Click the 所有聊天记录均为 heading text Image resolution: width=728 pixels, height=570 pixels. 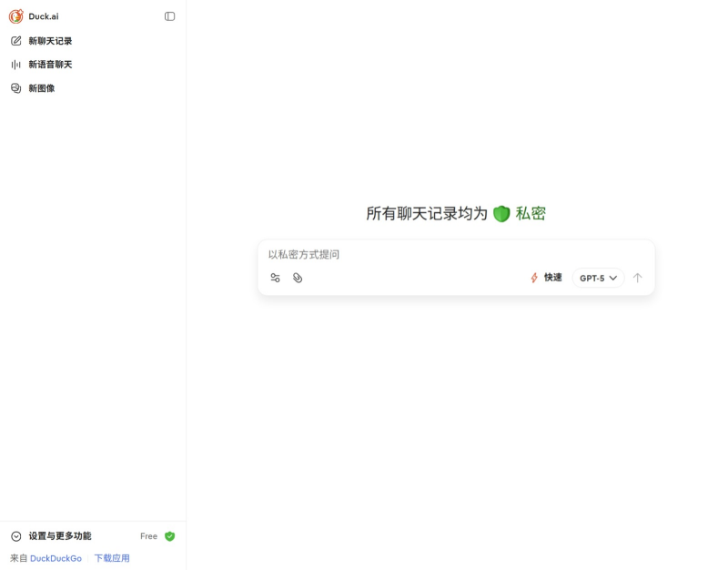tap(427, 214)
